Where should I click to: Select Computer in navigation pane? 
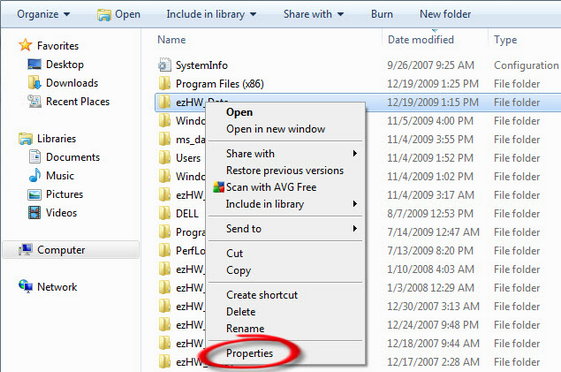tap(61, 250)
